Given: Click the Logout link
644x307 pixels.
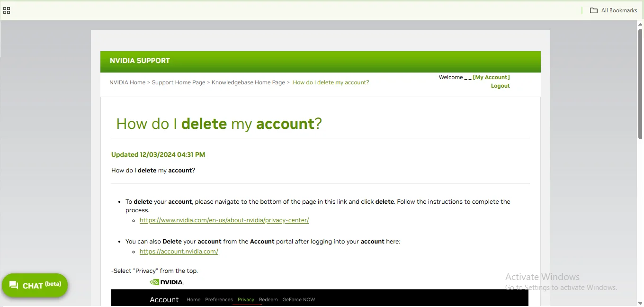Looking at the screenshot, I should (500, 86).
